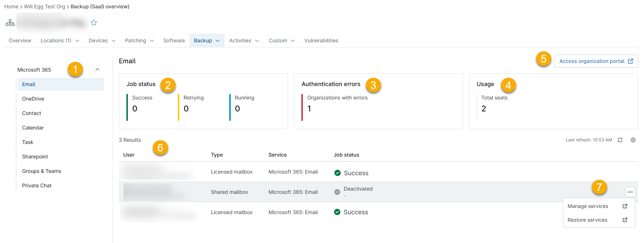
Task: Choose Manage services from the menu
Action: coord(588,206)
